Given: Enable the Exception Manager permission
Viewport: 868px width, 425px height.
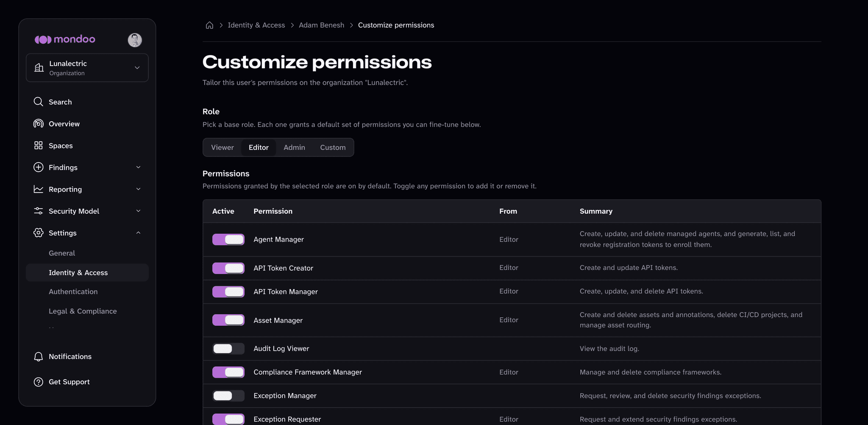Looking at the screenshot, I should pyautogui.click(x=228, y=396).
